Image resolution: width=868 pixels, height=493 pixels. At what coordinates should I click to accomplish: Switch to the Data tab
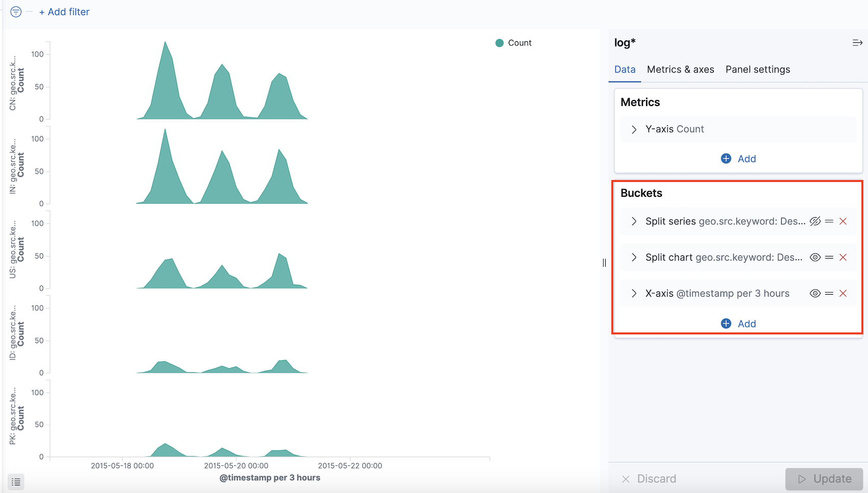(x=625, y=69)
